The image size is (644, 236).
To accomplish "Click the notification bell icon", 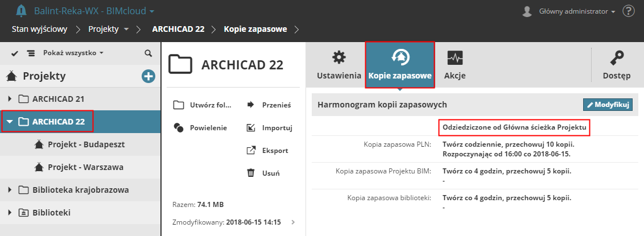I will [21, 11].
